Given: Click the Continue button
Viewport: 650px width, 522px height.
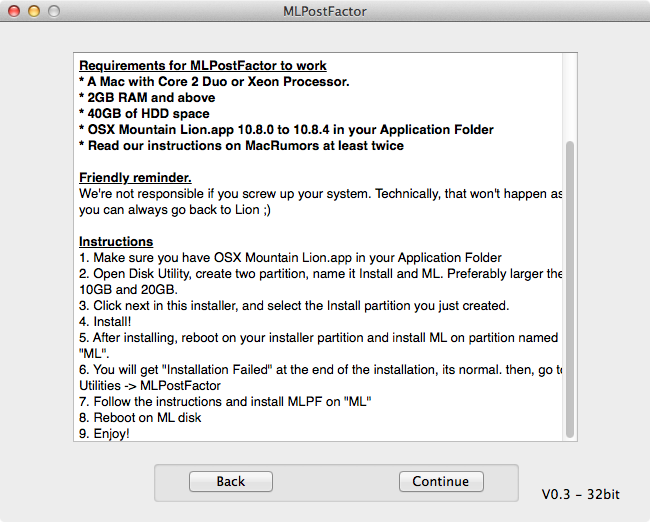Looking at the screenshot, I should point(440,481).
